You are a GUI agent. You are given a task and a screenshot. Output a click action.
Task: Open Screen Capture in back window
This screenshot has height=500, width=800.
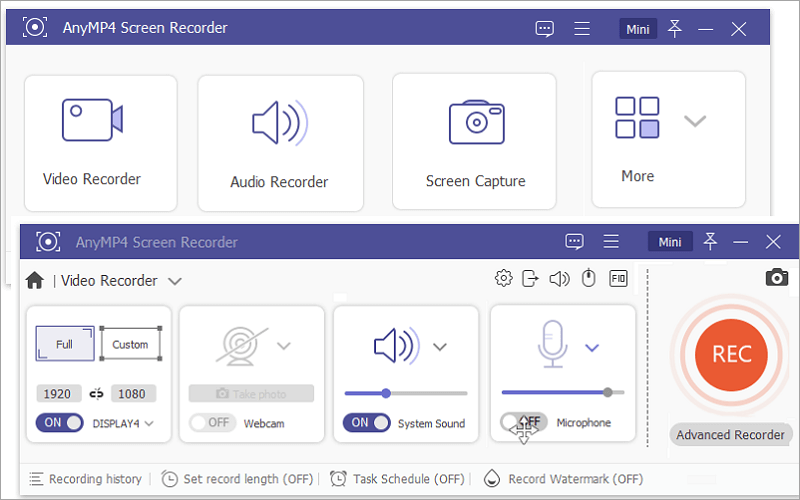click(474, 141)
